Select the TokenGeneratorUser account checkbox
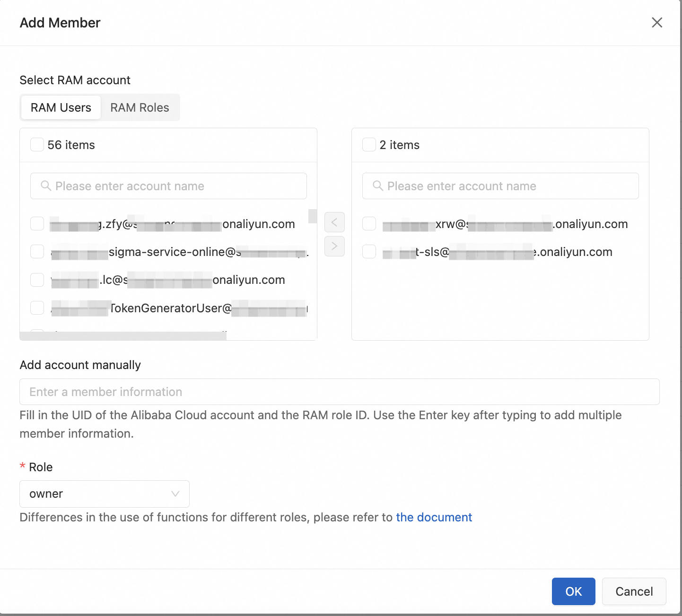The image size is (682, 616). pos(37,308)
